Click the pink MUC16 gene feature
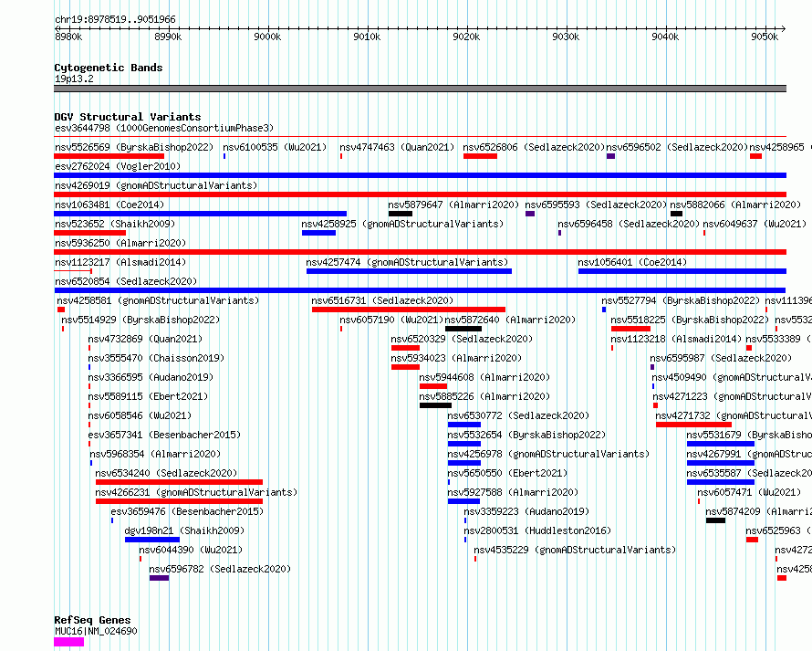This screenshot has height=651, width=812. 68,642
